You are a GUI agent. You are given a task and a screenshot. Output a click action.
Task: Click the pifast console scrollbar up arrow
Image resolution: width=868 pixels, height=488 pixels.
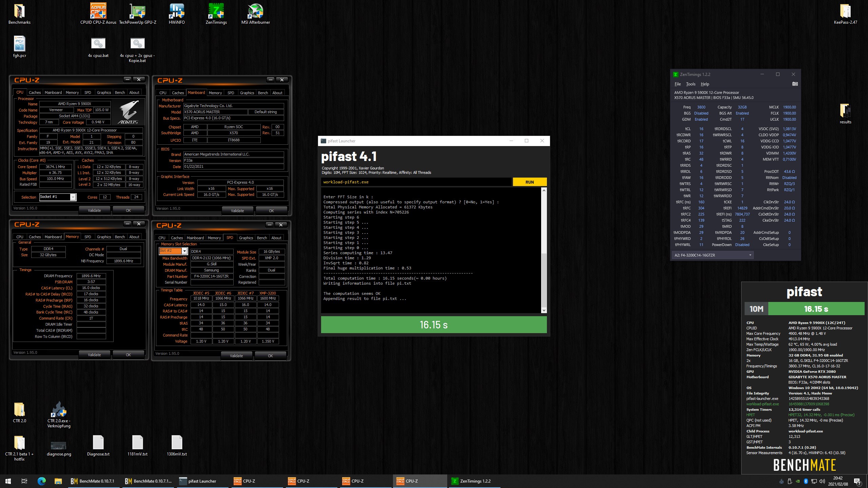(544, 190)
